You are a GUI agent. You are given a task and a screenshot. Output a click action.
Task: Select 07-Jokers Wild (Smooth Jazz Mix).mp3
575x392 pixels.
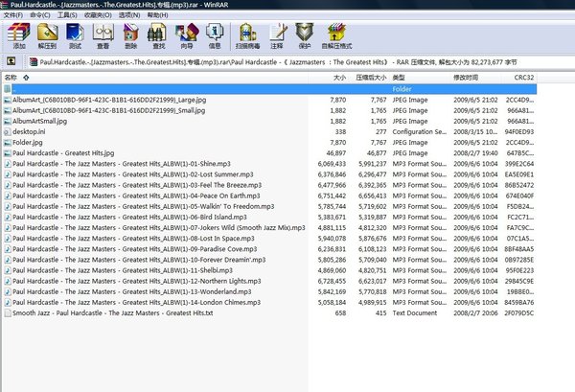[159, 227]
